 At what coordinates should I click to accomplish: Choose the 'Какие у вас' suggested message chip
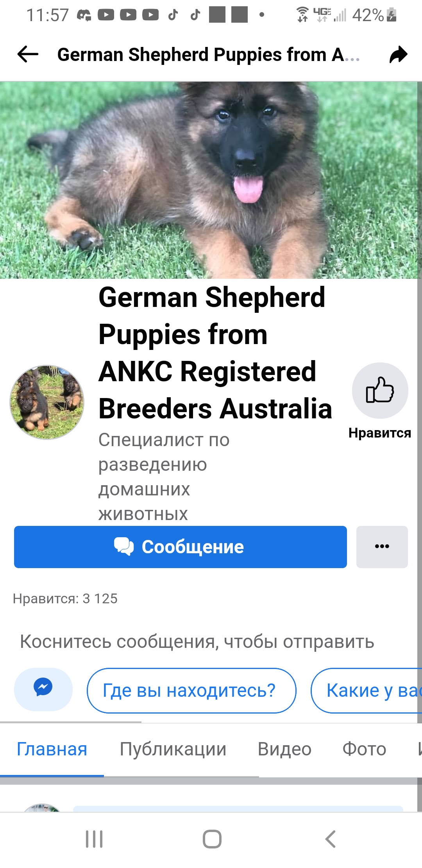point(367,690)
